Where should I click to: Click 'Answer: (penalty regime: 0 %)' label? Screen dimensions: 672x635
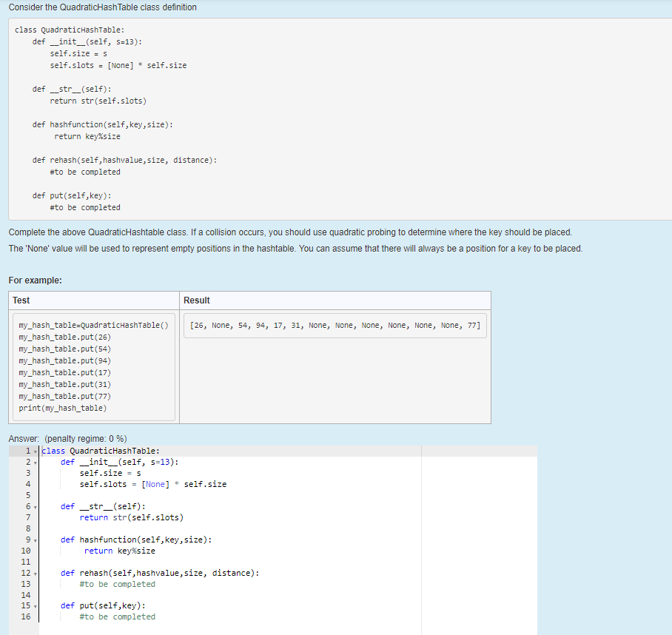coord(67,439)
